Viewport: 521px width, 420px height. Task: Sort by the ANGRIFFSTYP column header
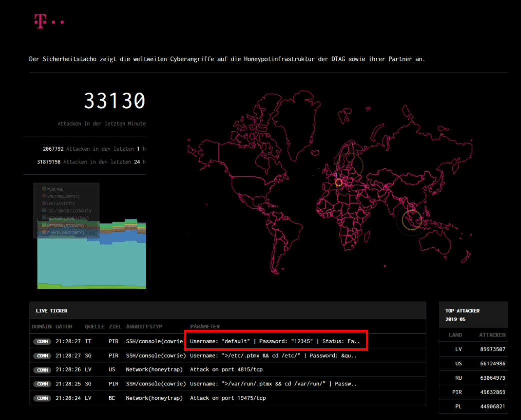tap(144, 326)
